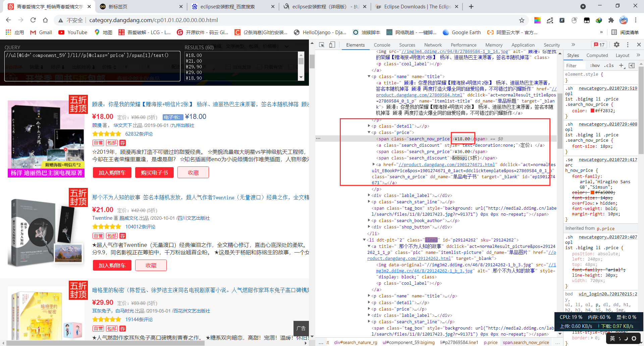Click the #fa5000 color swatch
Viewport: 644px width, 346px height.
click(x=592, y=193)
